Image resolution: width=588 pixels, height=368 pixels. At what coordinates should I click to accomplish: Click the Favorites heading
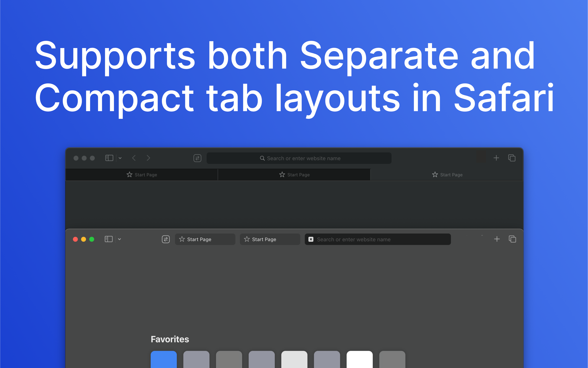pyautogui.click(x=170, y=339)
